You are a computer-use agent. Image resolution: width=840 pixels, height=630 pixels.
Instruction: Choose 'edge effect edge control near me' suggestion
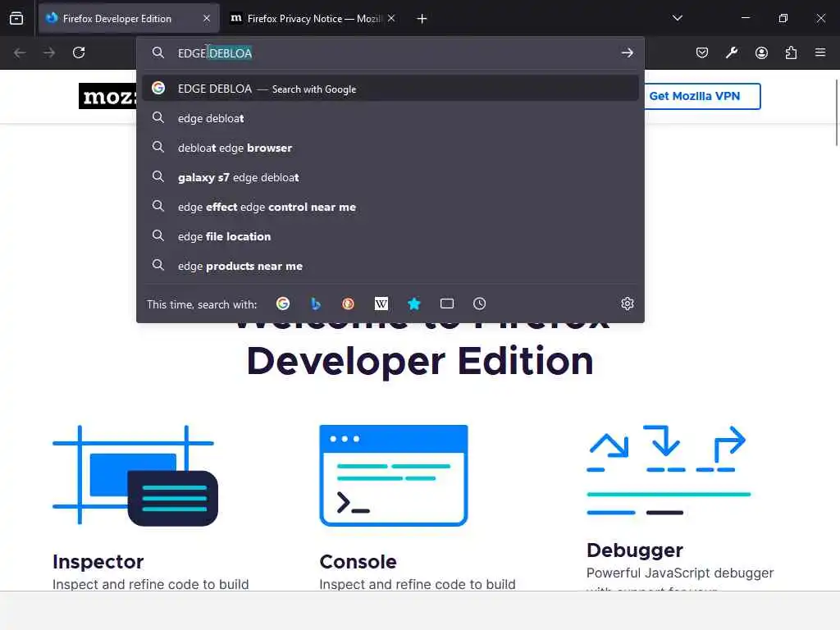click(x=390, y=206)
